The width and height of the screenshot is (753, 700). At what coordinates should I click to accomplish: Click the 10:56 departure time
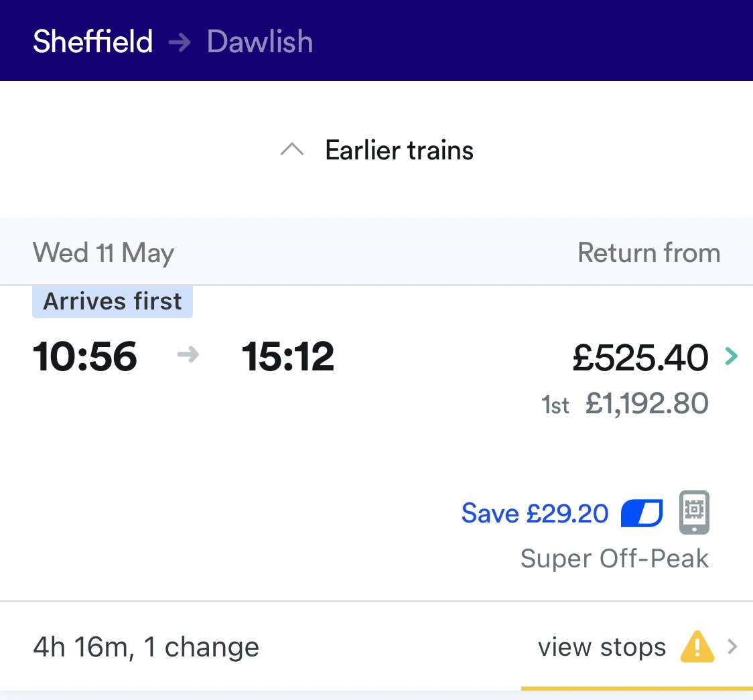[85, 356]
